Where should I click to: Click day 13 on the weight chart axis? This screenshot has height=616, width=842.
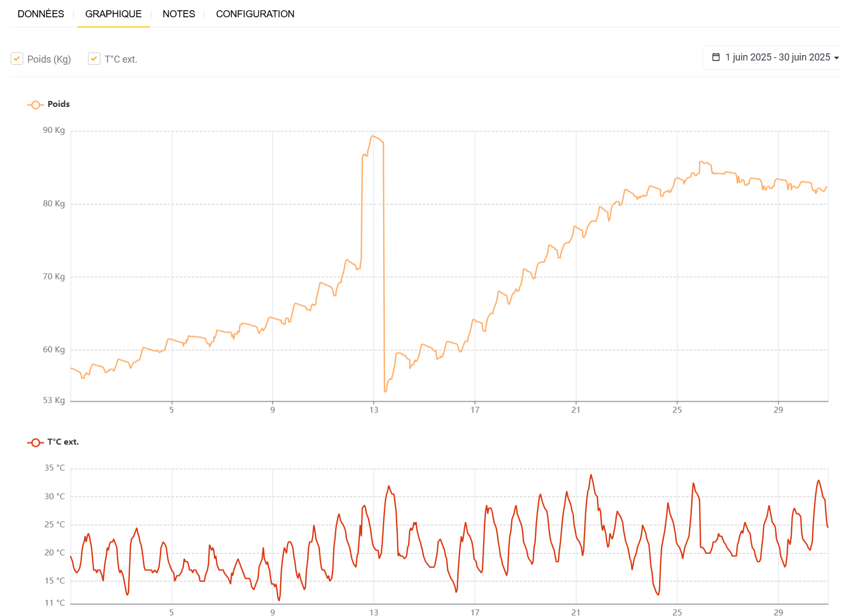[x=374, y=410]
